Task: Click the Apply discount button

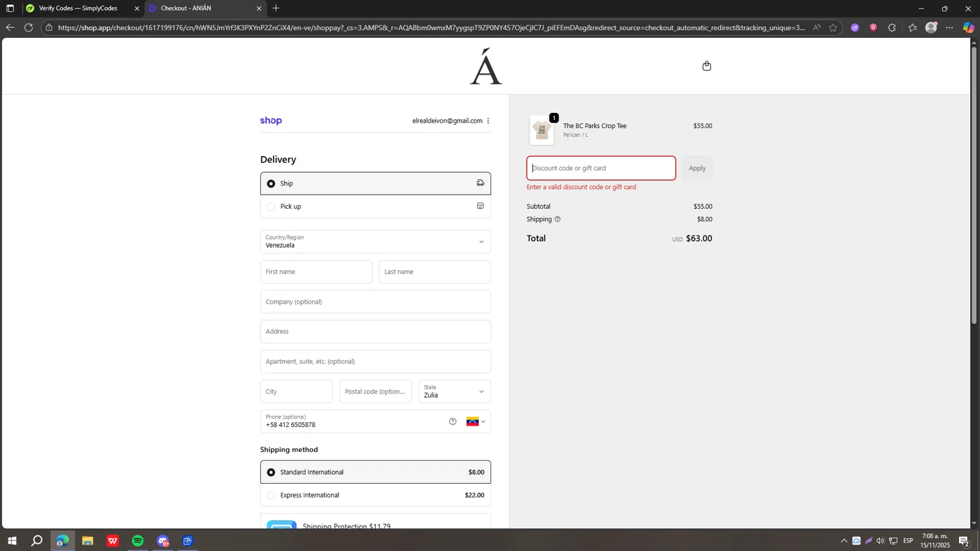Action: 697,168
